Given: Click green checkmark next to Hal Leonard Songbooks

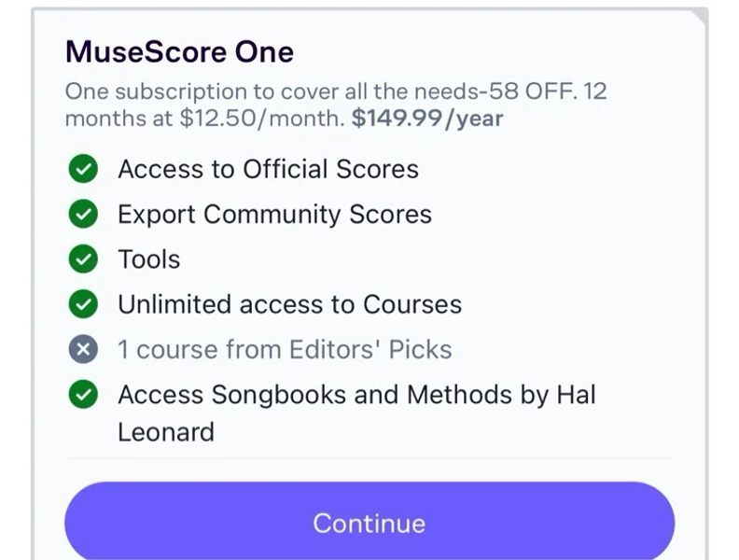Looking at the screenshot, I should 83,394.
